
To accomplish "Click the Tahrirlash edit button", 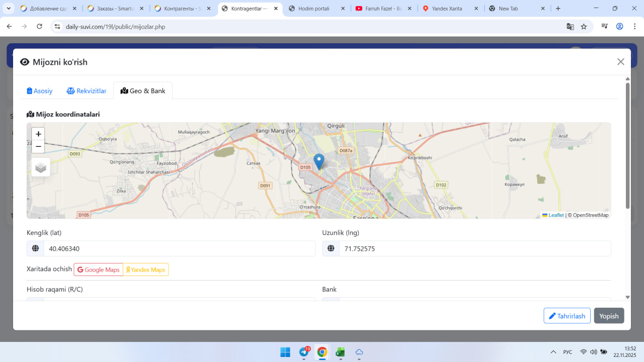I will coord(567,316).
